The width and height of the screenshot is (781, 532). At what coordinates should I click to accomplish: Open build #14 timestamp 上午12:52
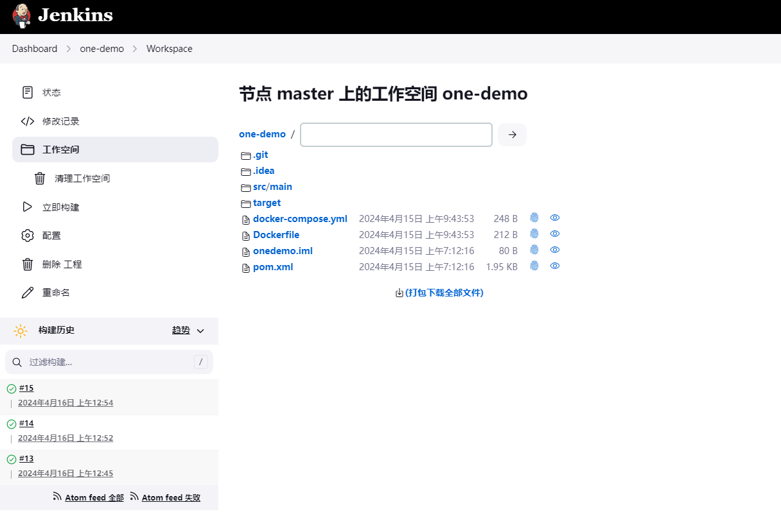pos(66,438)
